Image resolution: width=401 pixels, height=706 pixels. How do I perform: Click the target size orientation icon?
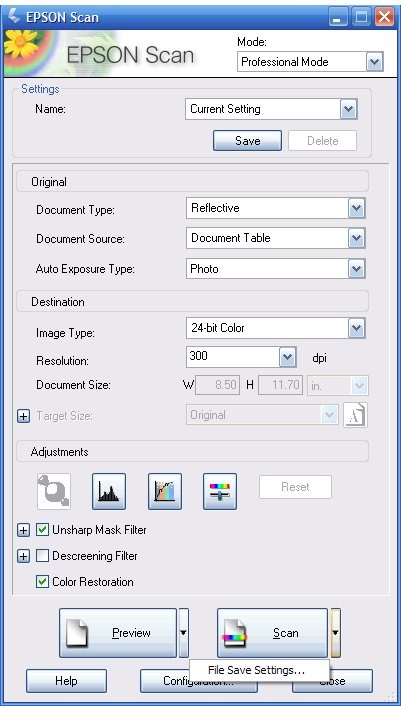(356, 415)
